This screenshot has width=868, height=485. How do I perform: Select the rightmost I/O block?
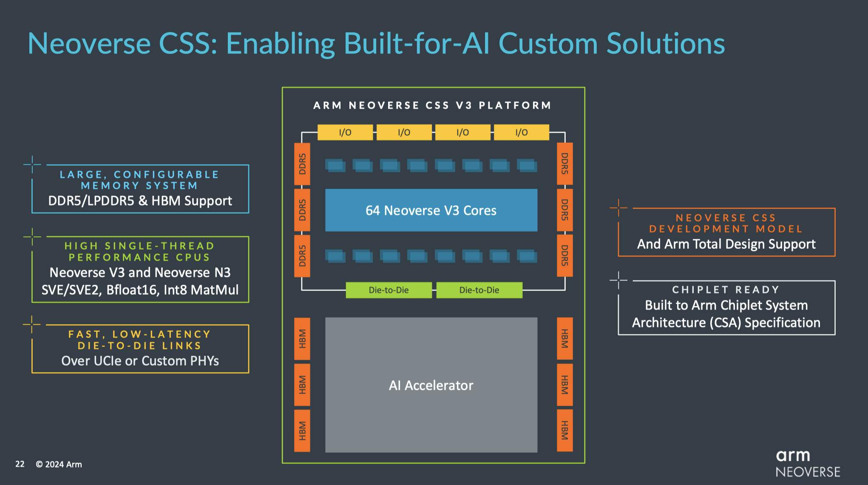coord(521,133)
